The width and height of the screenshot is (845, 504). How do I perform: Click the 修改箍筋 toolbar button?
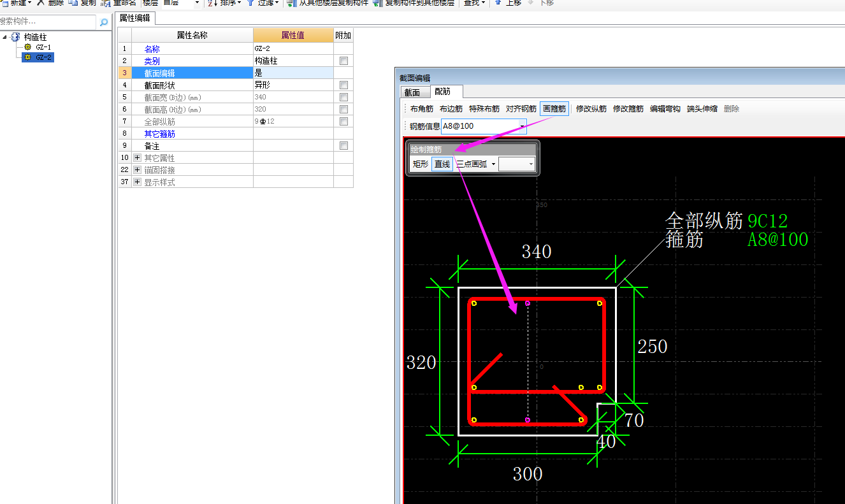tap(628, 108)
